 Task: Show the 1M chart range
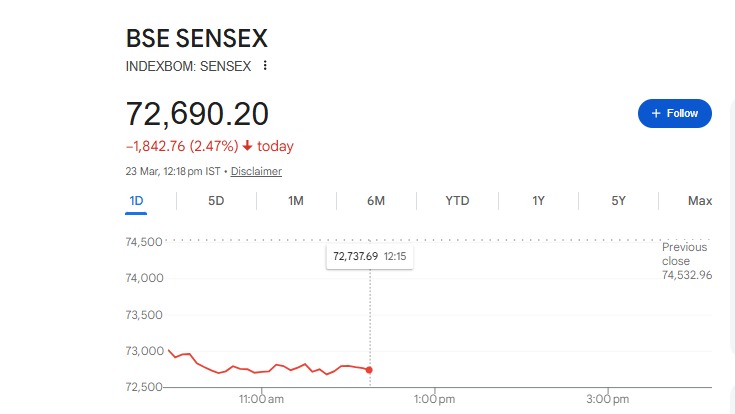[x=296, y=201]
